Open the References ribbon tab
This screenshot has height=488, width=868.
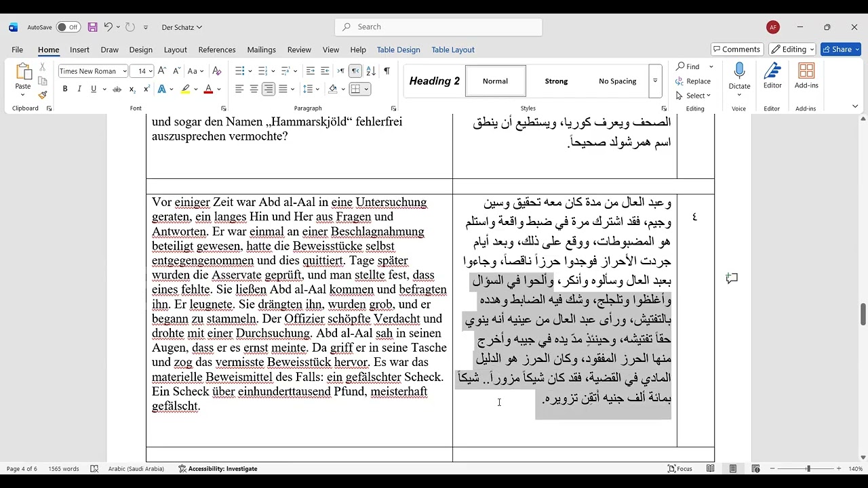[x=217, y=49]
